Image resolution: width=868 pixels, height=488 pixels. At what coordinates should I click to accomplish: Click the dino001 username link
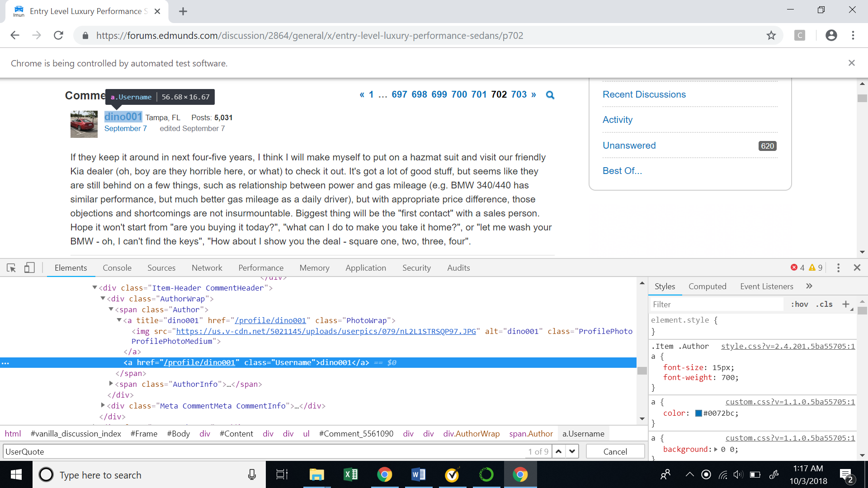click(x=123, y=117)
